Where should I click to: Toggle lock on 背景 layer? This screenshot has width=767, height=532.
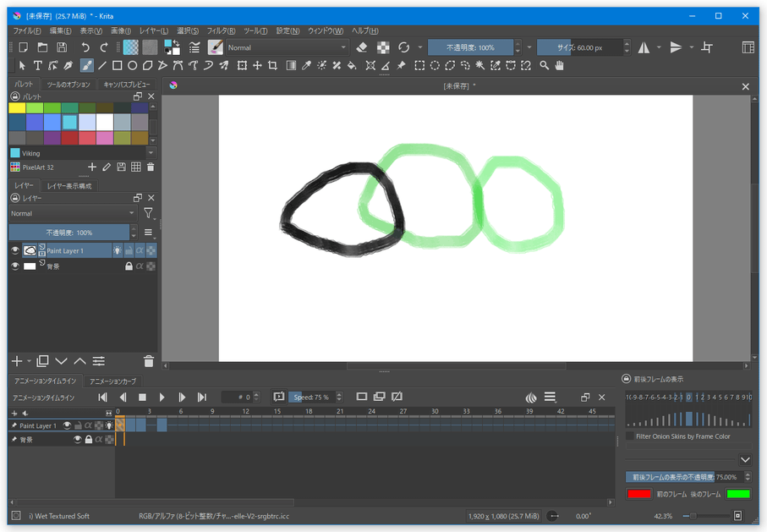pyautogui.click(x=129, y=266)
